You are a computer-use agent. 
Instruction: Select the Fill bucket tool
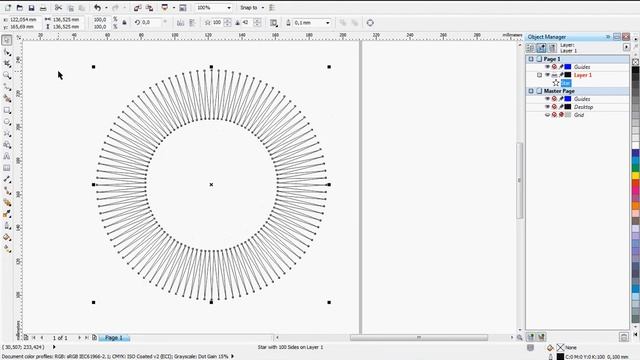click(x=7, y=237)
